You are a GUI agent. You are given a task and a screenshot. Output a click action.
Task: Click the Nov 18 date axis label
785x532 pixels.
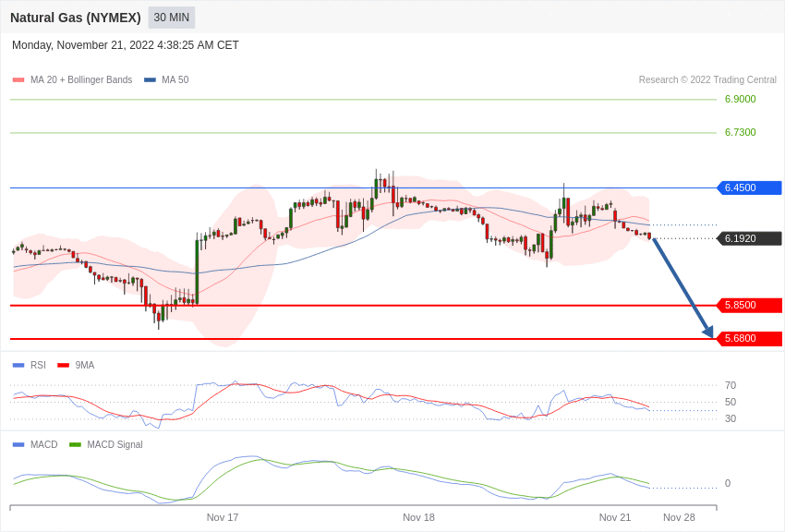[418, 517]
